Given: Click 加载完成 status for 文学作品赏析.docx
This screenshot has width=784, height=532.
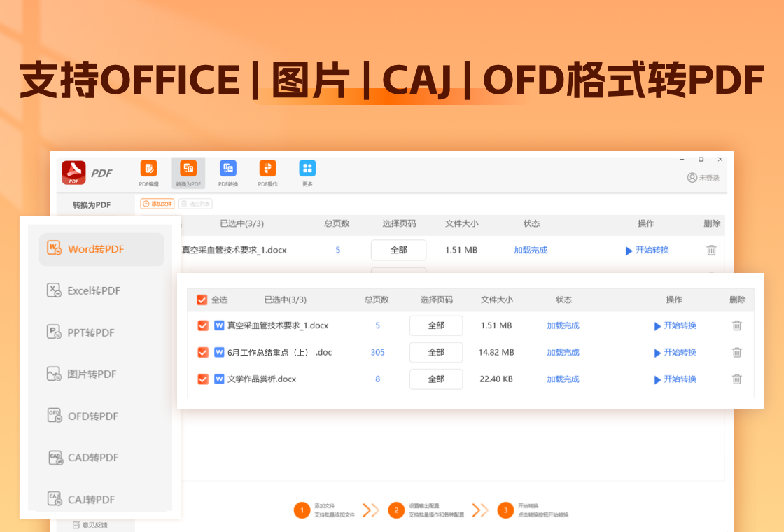Looking at the screenshot, I should (x=563, y=379).
